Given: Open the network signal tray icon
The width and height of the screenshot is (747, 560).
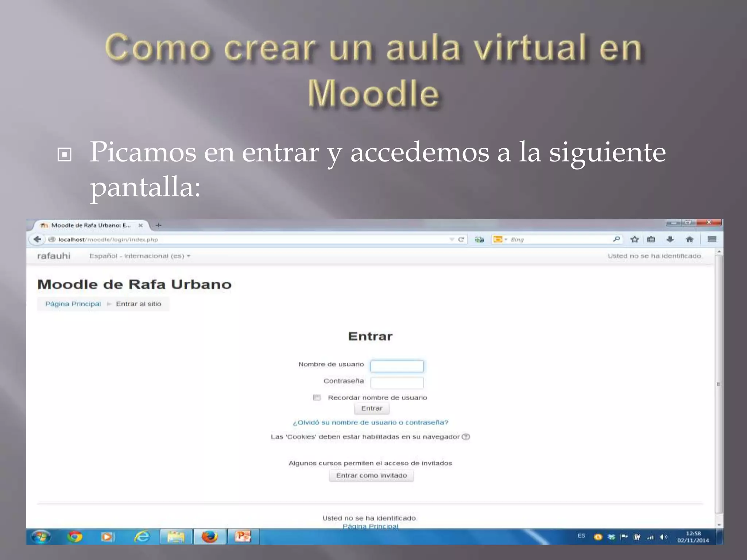Looking at the screenshot, I should click(650, 537).
